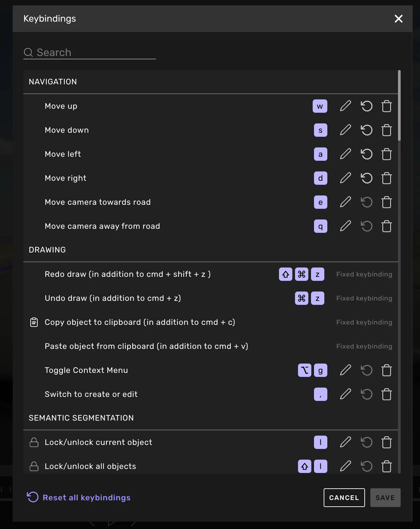Edit Lock/unlock all objects keybinding
Image resolution: width=420 pixels, height=529 pixels.
click(x=346, y=466)
